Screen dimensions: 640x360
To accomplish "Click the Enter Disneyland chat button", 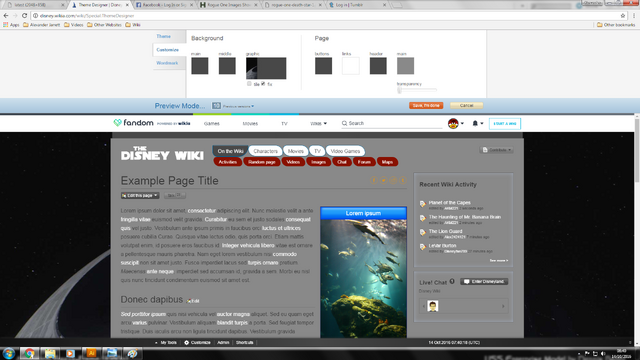I will [x=484, y=281].
